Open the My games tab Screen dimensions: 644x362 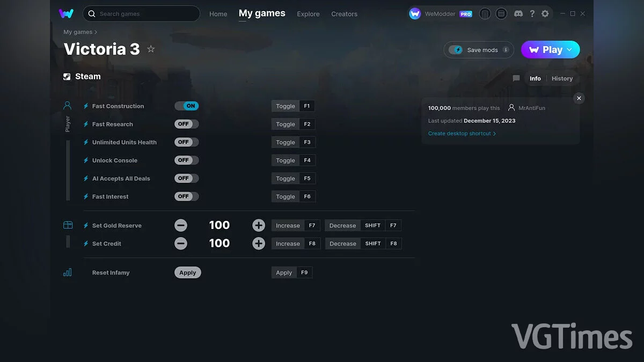[262, 13]
